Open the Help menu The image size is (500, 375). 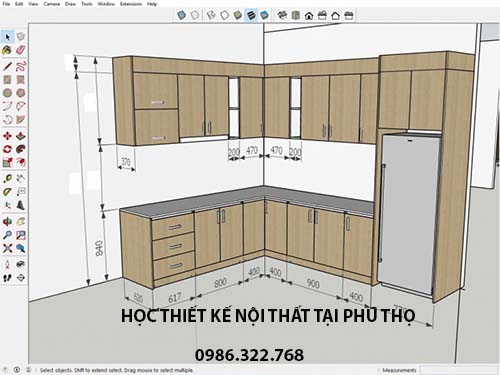pyautogui.click(x=152, y=4)
